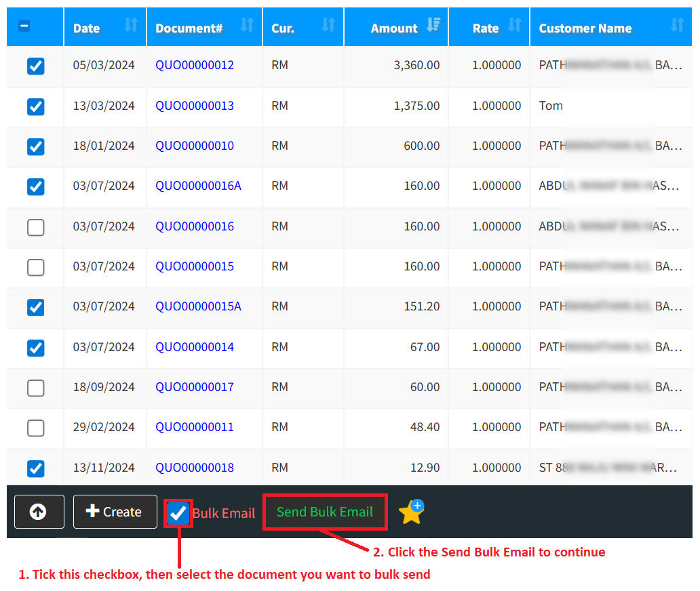Click the sort icon in Date column

(131, 26)
